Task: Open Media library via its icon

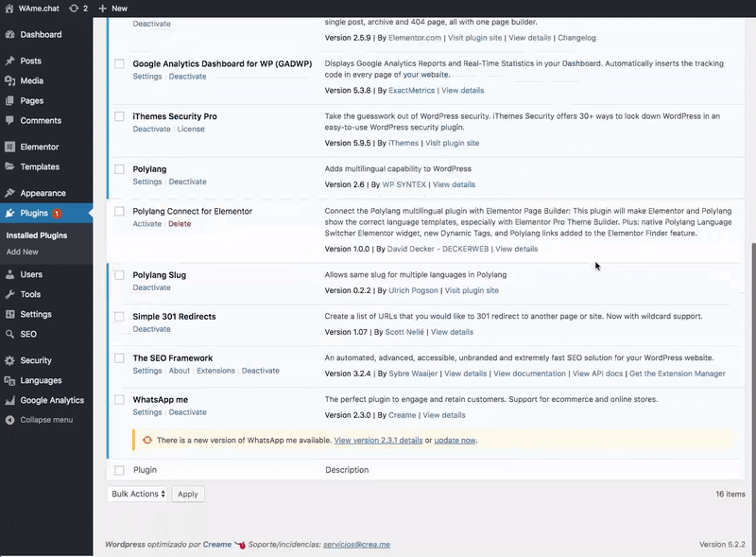Action: [10, 81]
